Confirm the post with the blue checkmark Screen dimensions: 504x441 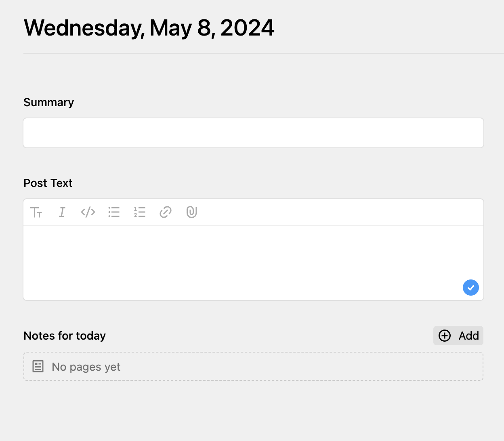pyautogui.click(x=471, y=288)
